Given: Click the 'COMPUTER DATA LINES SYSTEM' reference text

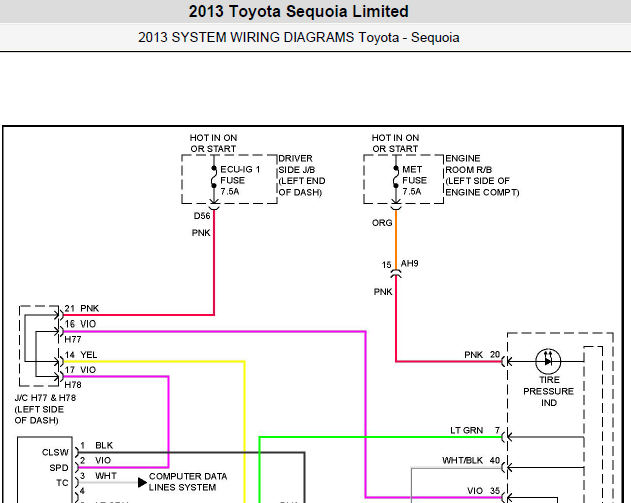Looking at the screenshot, I should tap(188, 482).
